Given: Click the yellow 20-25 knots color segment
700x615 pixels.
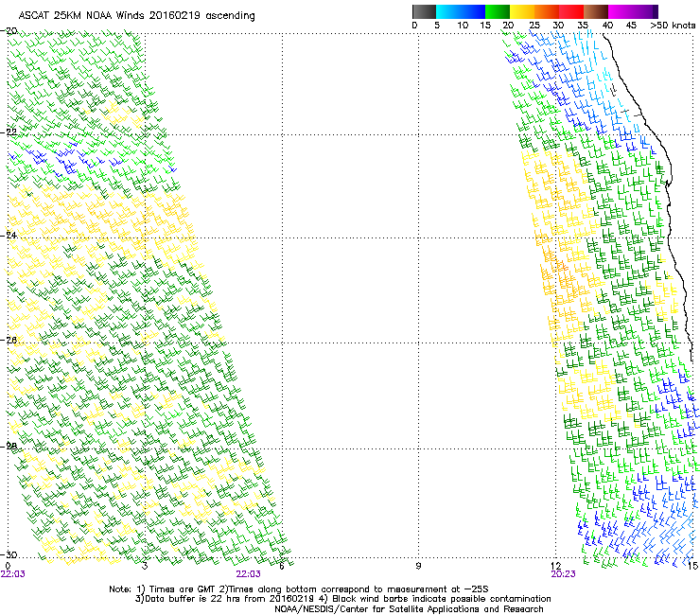Looking at the screenshot, I should 522,11.
